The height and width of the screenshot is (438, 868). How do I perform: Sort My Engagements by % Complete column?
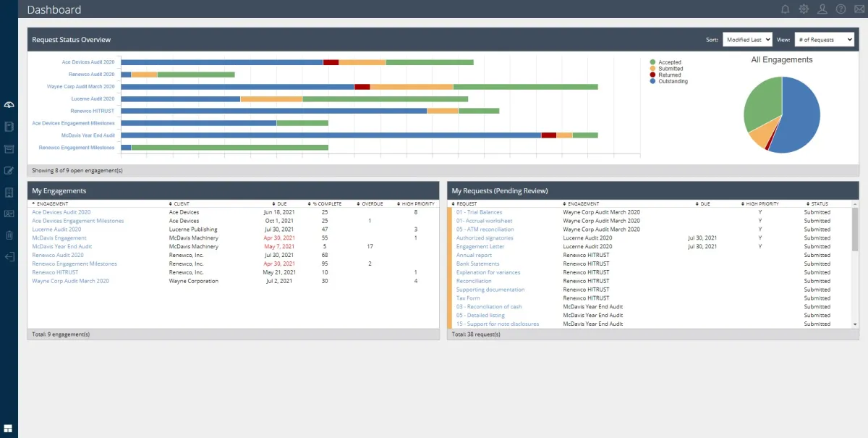(325, 203)
